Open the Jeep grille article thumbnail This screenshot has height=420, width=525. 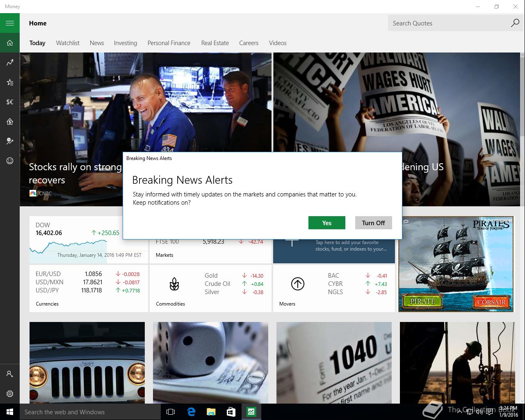pyautogui.click(x=87, y=363)
